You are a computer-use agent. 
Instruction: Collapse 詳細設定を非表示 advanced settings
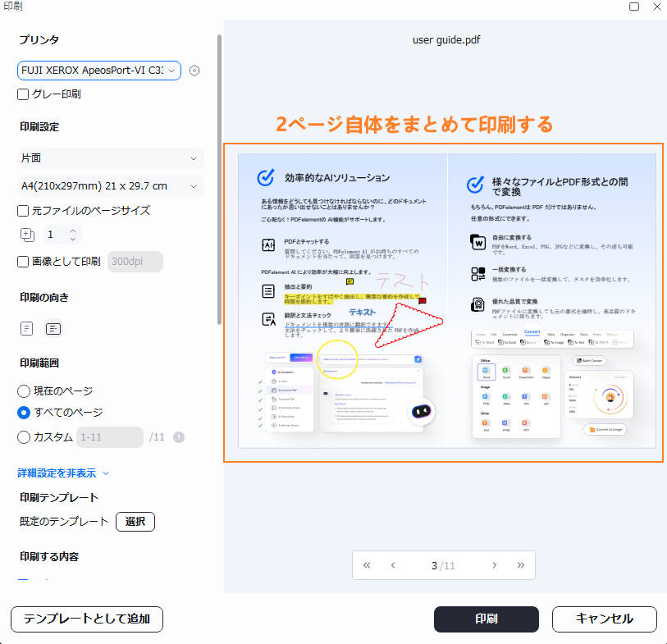[x=54, y=473]
